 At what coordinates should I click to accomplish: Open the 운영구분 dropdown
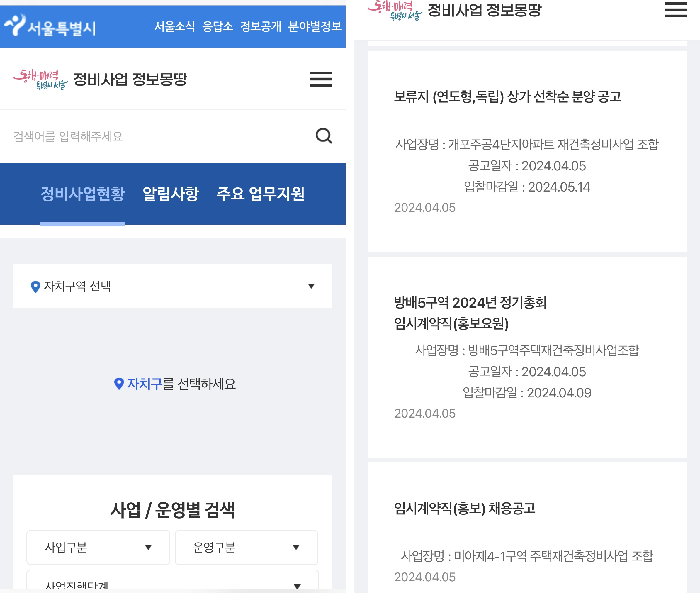[x=246, y=547]
